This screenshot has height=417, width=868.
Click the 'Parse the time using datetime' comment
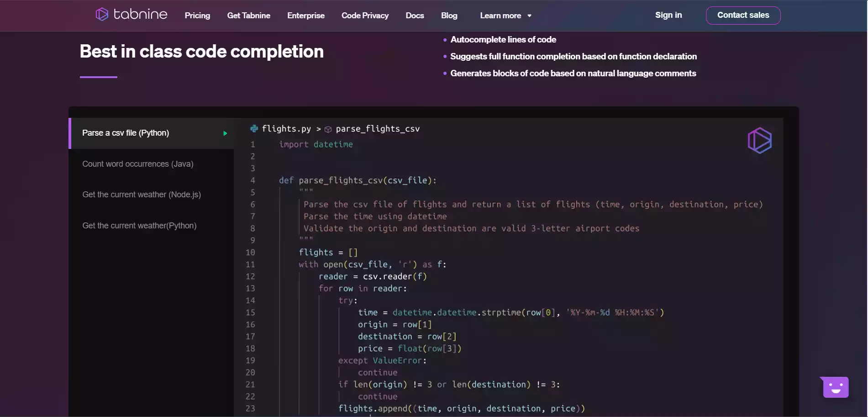(375, 216)
